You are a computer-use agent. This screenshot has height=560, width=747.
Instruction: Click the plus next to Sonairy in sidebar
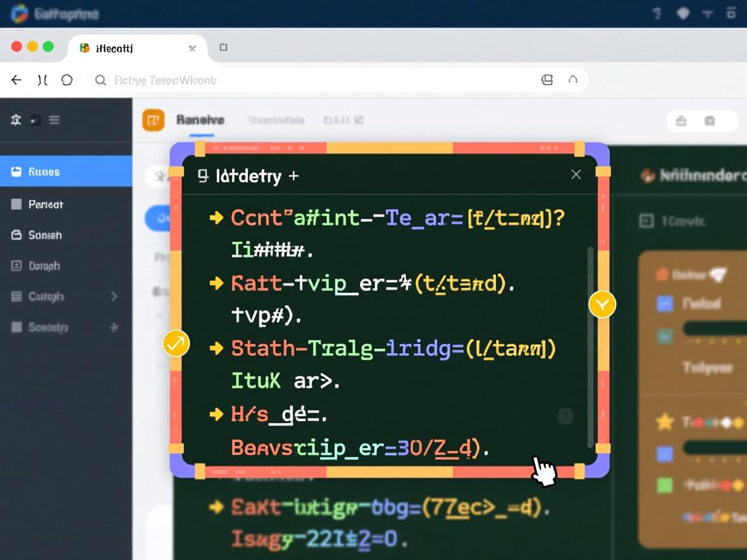pos(114,327)
